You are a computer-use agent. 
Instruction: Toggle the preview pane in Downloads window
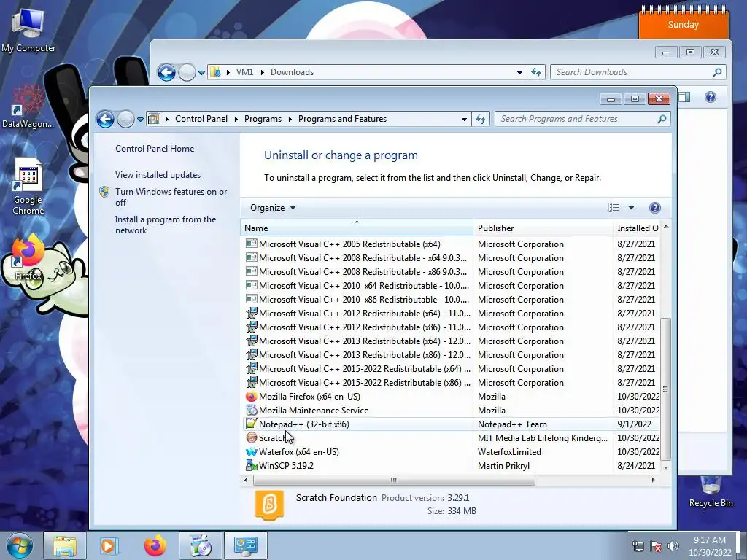click(684, 97)
